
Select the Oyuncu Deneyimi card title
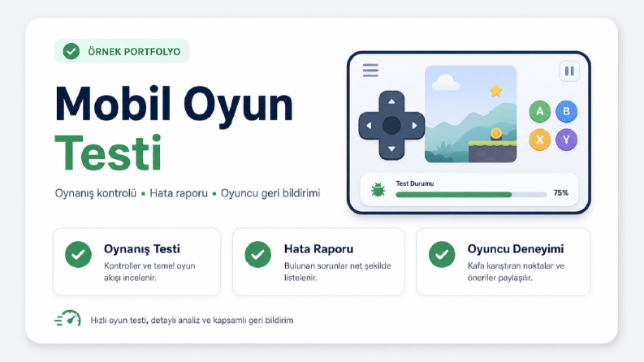click(516, 248)
